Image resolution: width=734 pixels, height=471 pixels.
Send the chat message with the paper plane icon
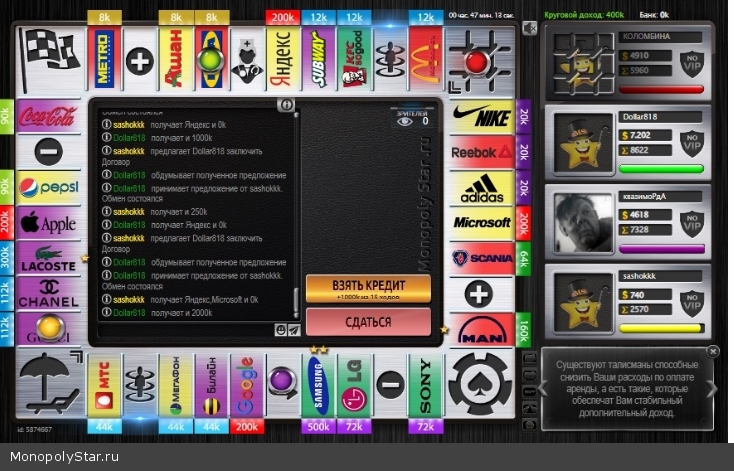294,330
